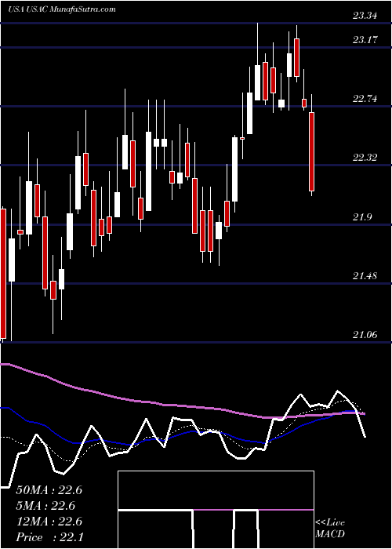Click the 21.9 price axis label
The image size is (392, 549).
362,217
